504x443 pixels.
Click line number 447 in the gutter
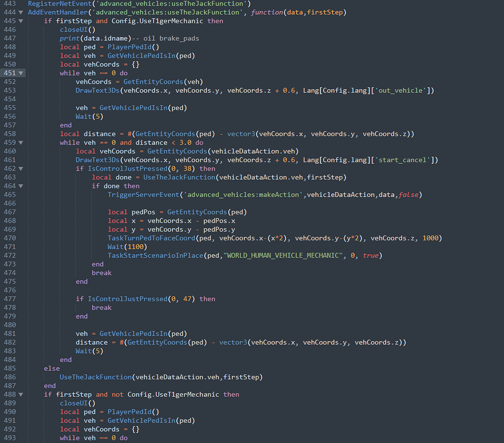[x=10, y=38]
